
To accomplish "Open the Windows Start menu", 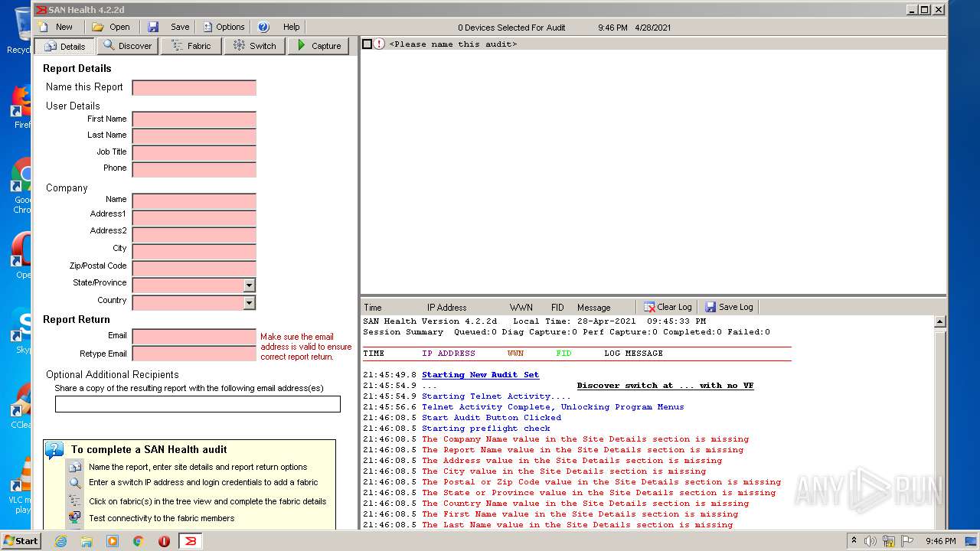I will [x=21, y=541].
